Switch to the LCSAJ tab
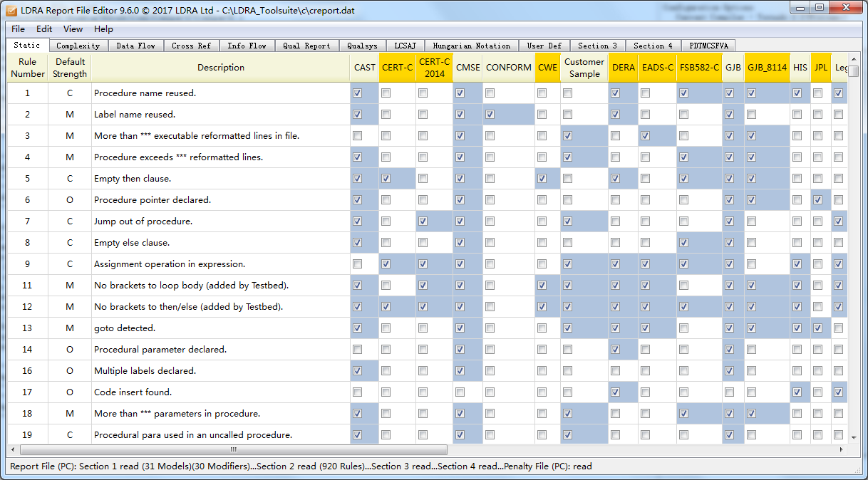This screenshot has height=480, width=868. pos(405,46)
